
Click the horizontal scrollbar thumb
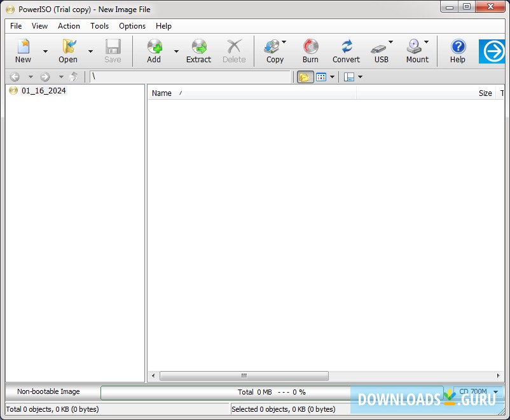click(244, 376)
